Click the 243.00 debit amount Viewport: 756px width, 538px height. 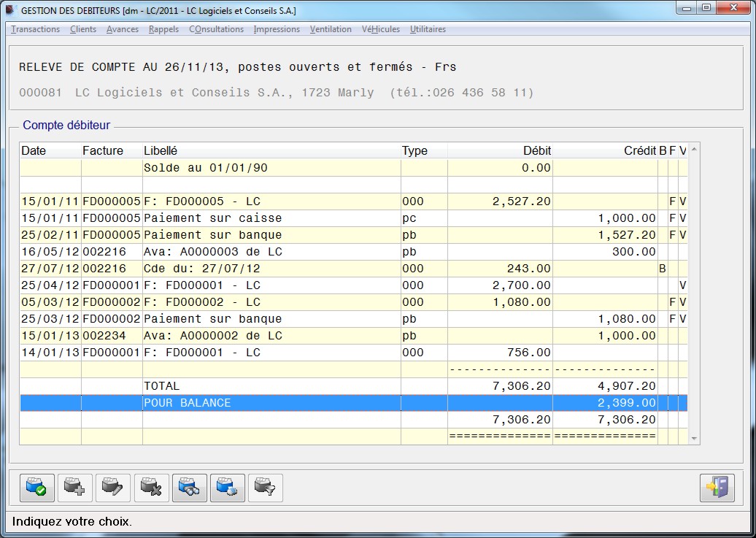pos(529,269)
